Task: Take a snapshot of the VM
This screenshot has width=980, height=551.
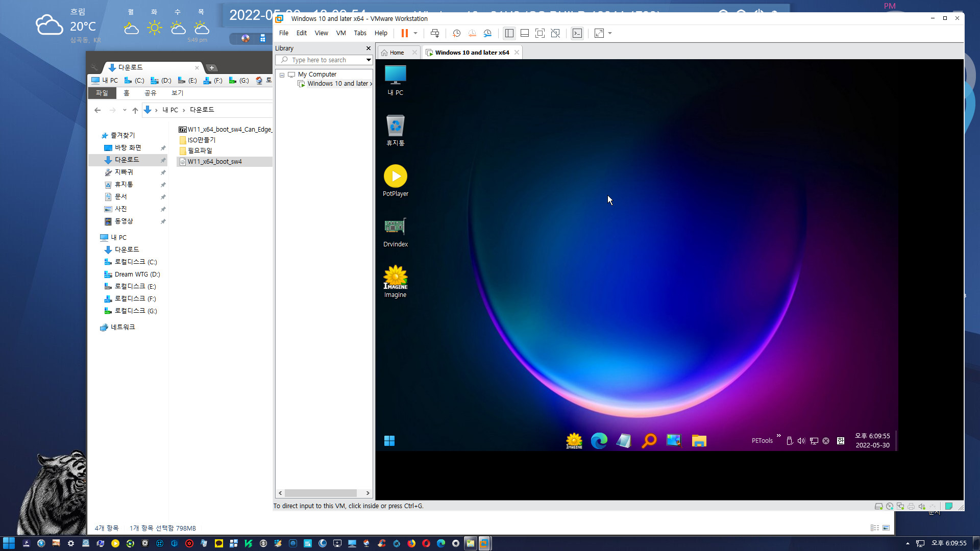Action: click(457, 33)
